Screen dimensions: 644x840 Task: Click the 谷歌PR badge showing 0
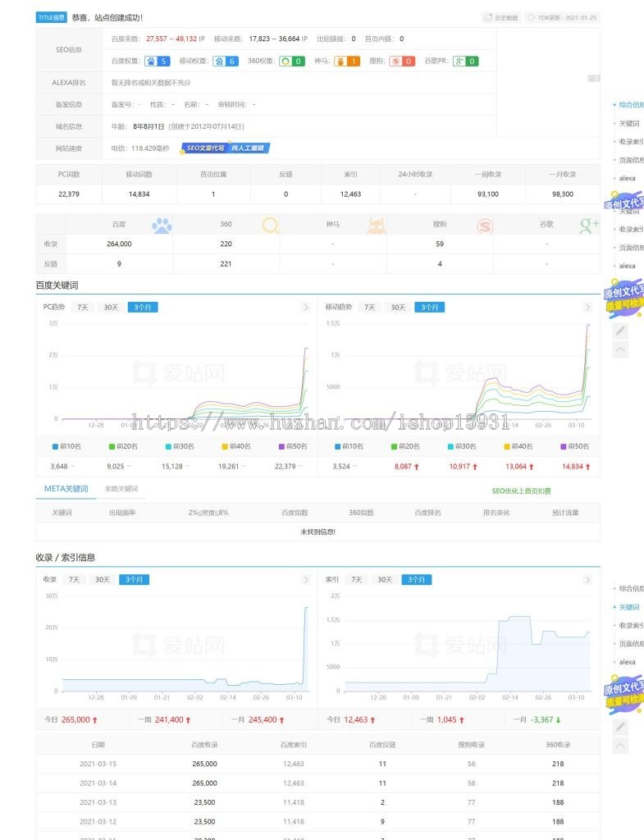(x=465, y=61)
